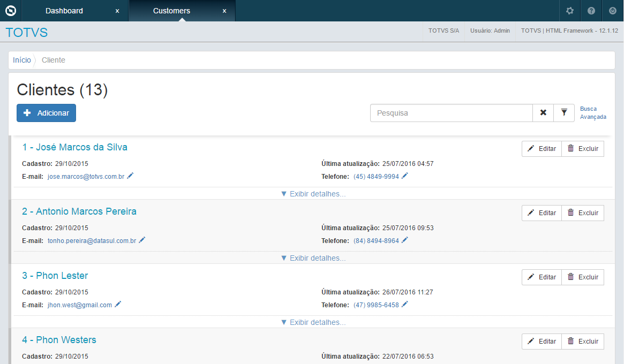Expand Exibir detalhes for Antonio Marcos Pereira

tap(313, 258)
